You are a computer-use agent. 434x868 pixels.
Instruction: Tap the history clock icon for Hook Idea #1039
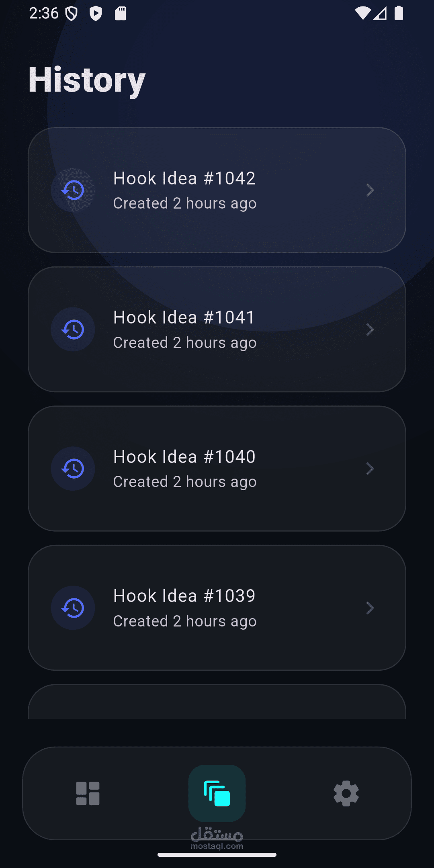click(73, 608)
